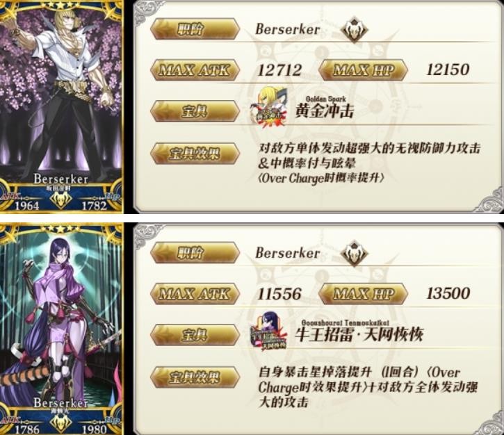The image size is (504, 435).
Task: Open the blonde Berserker servant card artwork
Action: pos(61,106)
